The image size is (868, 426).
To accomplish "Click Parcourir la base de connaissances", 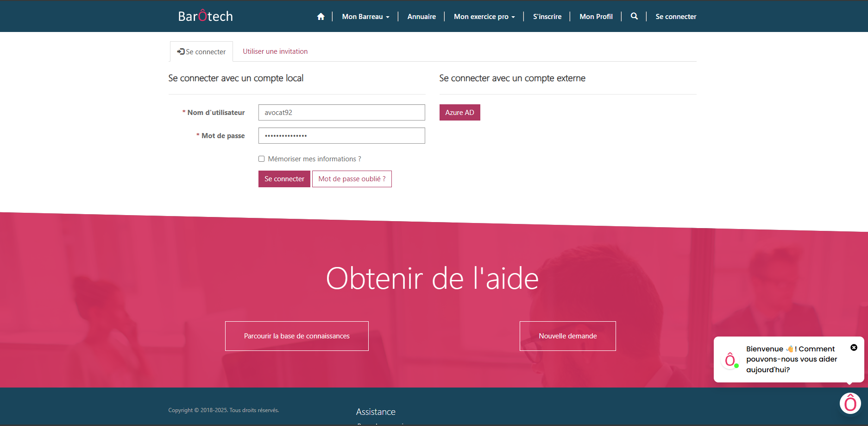I will coord(296,336).
